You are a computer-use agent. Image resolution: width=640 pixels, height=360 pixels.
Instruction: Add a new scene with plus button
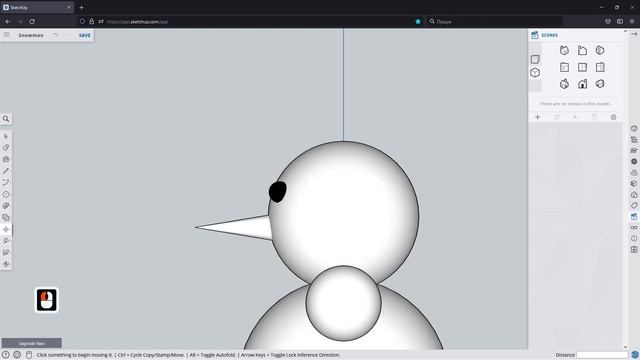pyautogui.click(x=538, y=117)
